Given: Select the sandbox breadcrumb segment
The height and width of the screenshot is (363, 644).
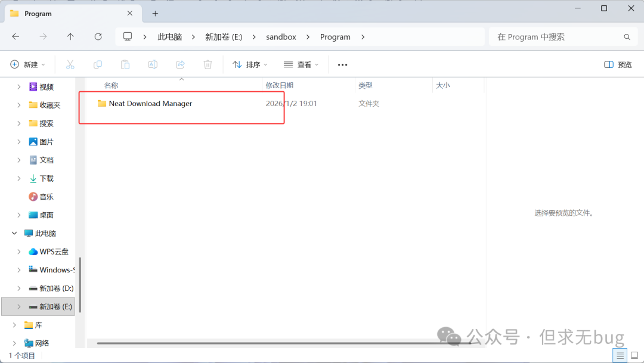Looking at the screenshot, I should pos(281,37).
